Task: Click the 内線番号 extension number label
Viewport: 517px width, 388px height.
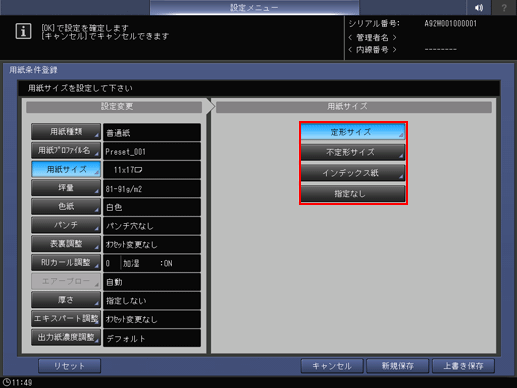Action: [372, 50]
